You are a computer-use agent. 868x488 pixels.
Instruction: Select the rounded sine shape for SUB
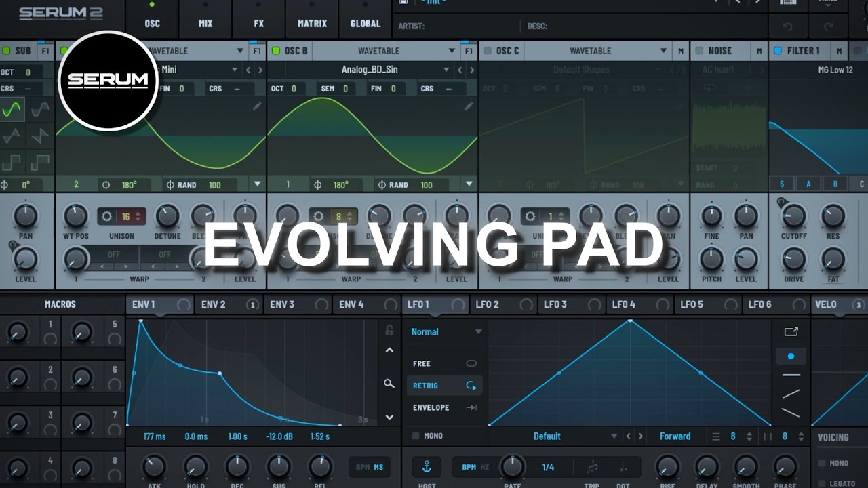(x=41, y=108)
